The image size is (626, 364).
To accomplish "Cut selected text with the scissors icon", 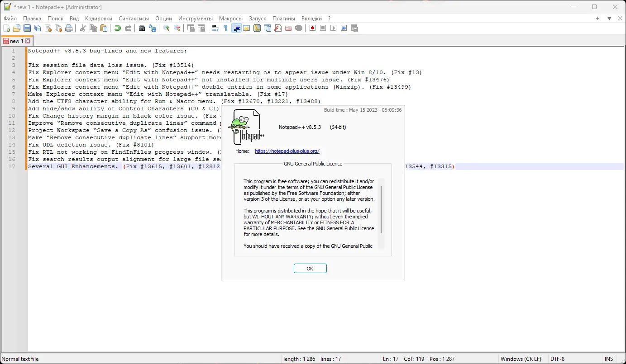I will coord(83,28).
